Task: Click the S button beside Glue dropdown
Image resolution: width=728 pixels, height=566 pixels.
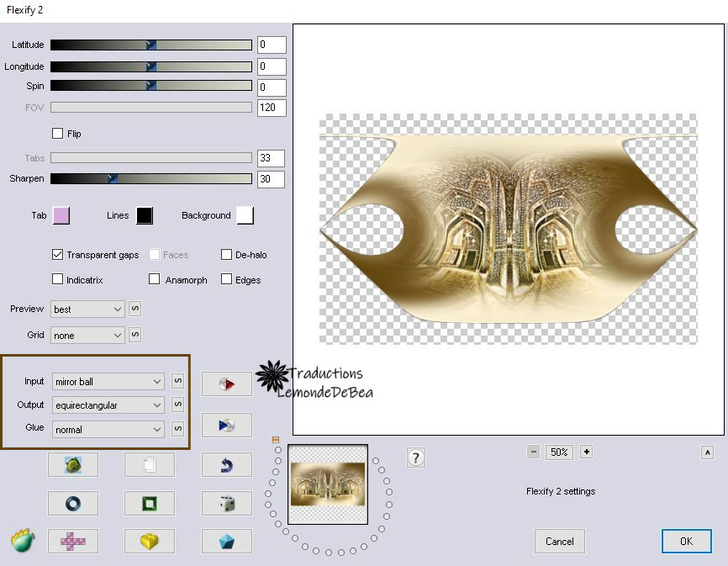Action: tap(178, 428)
